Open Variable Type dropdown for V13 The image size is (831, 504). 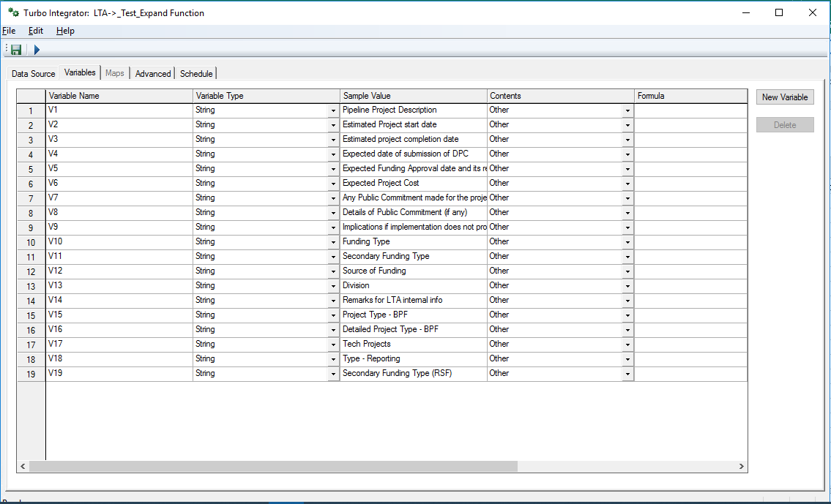click(333, 286)
